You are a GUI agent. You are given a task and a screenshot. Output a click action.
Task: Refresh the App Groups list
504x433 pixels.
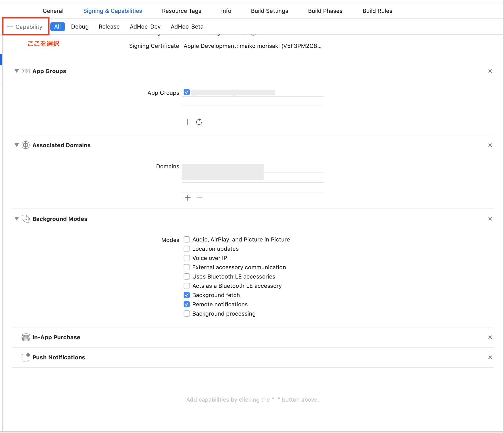click(199, 122)
